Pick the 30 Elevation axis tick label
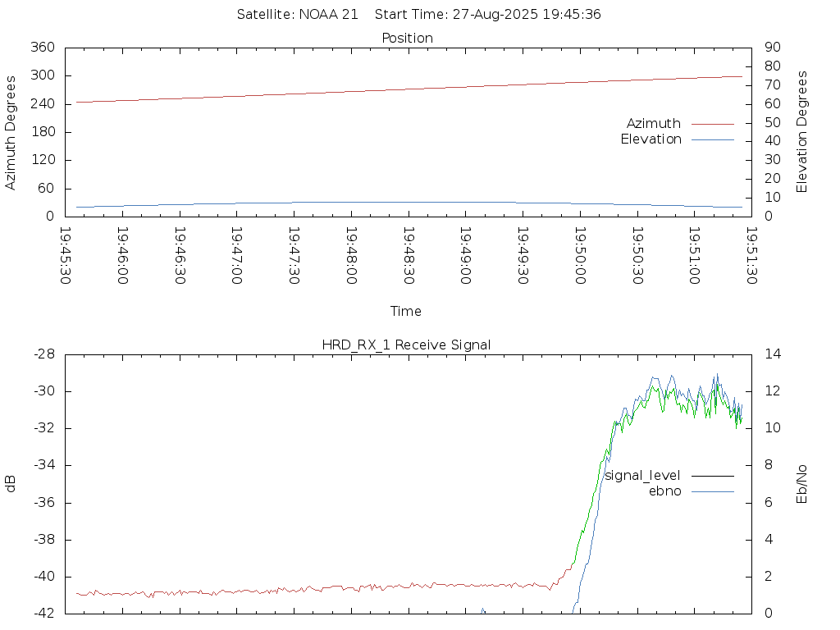The height and width of the screenshot is (630, 840). [773, 160]
